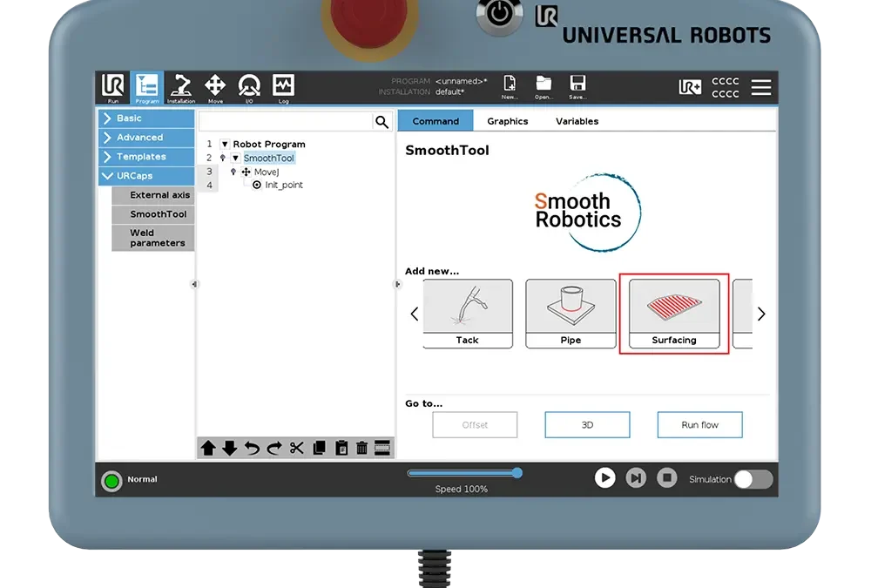Expand the Templates section
Screen dimensions: 871x588
pos(146,157)
